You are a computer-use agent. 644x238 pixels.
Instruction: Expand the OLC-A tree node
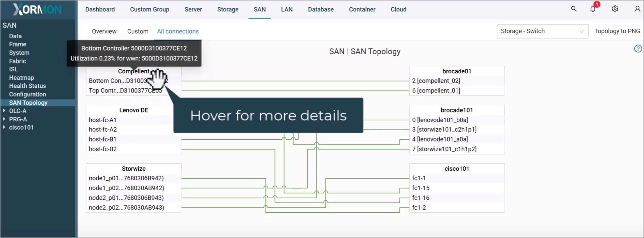(x=4, y=111)
